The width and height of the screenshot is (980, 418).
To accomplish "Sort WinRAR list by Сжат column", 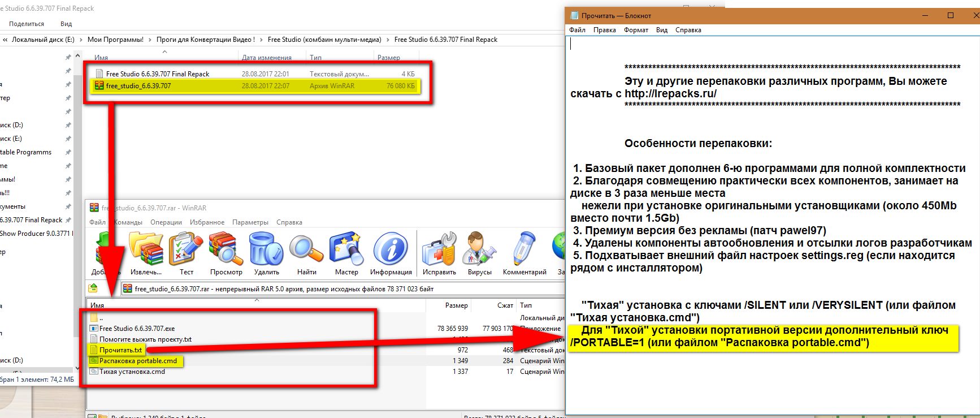I will (x=505, y=305).
